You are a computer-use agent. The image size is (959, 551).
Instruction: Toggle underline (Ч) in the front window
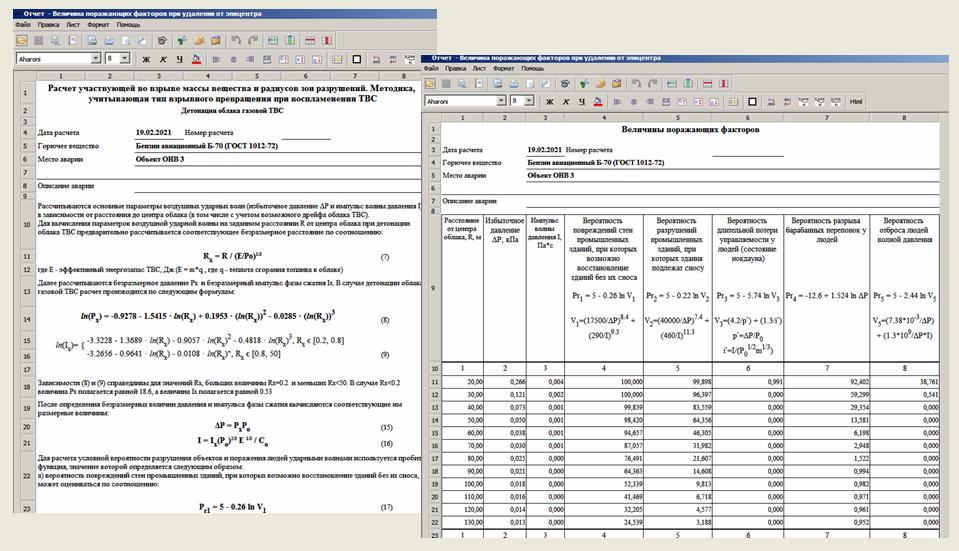coord(582,102)
